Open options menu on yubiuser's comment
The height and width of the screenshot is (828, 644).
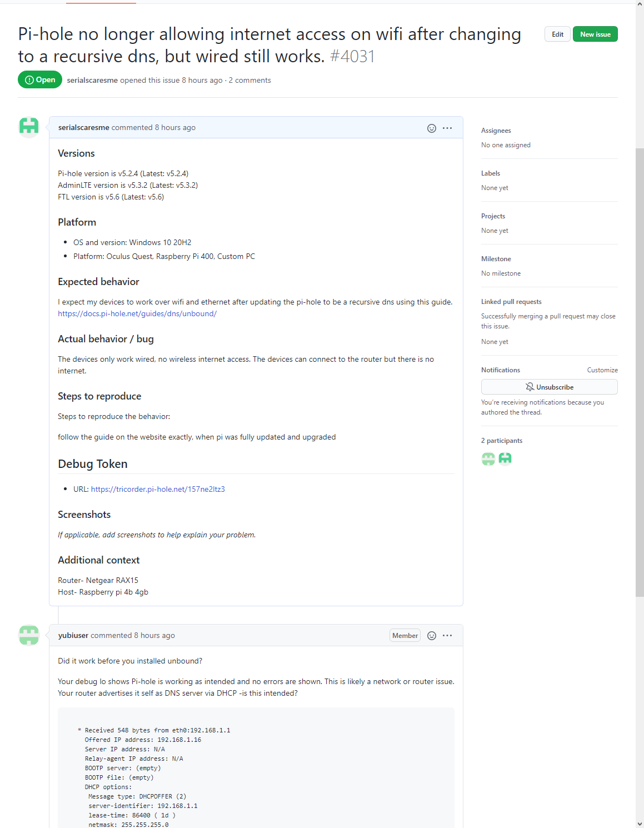[x=447, y=636]
